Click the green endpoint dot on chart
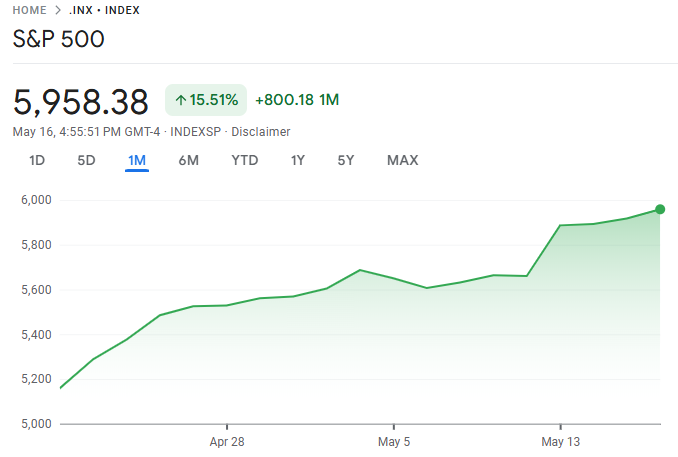678x457 pixels. click(660, 209)
